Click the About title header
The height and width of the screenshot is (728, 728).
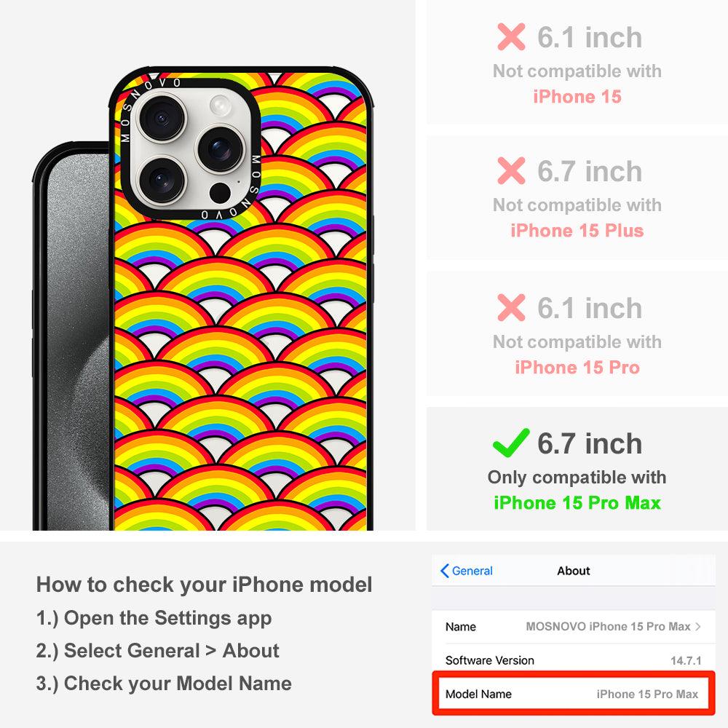click(x=574, y=571)
